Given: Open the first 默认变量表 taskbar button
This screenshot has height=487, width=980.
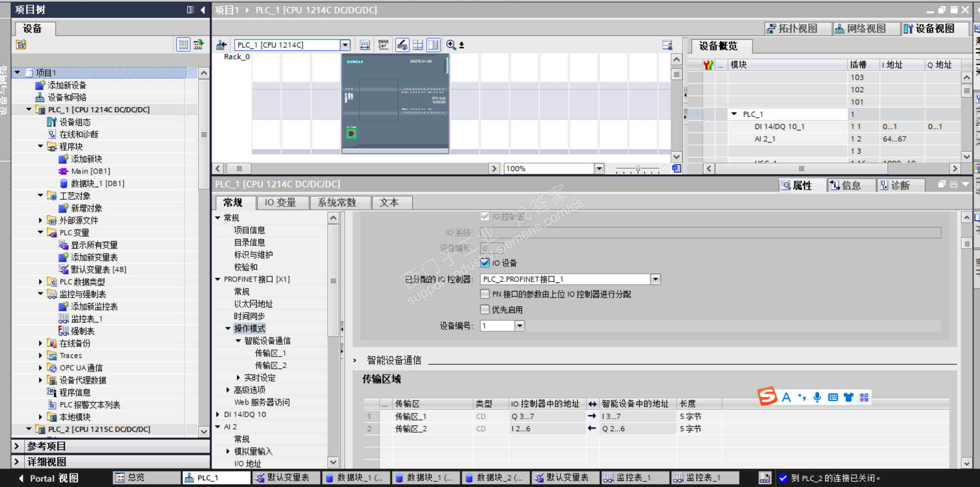Looking at the screenshot, I should [287, 478].
